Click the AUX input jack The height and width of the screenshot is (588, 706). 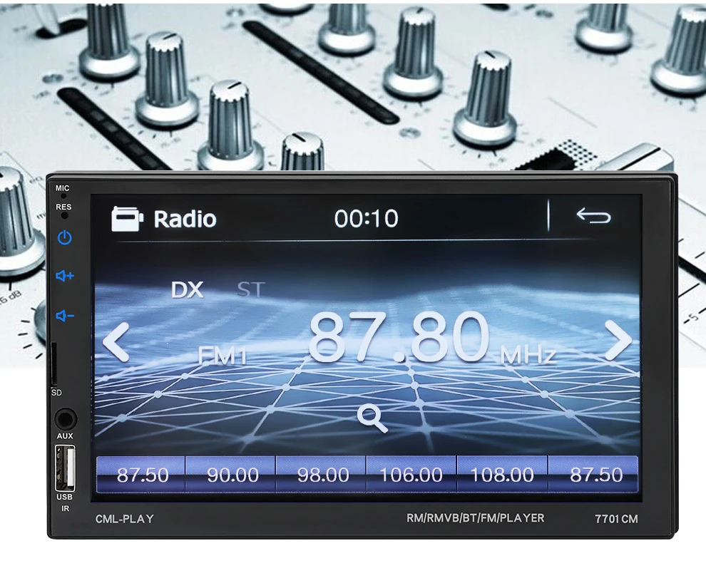tap(66, 419)
